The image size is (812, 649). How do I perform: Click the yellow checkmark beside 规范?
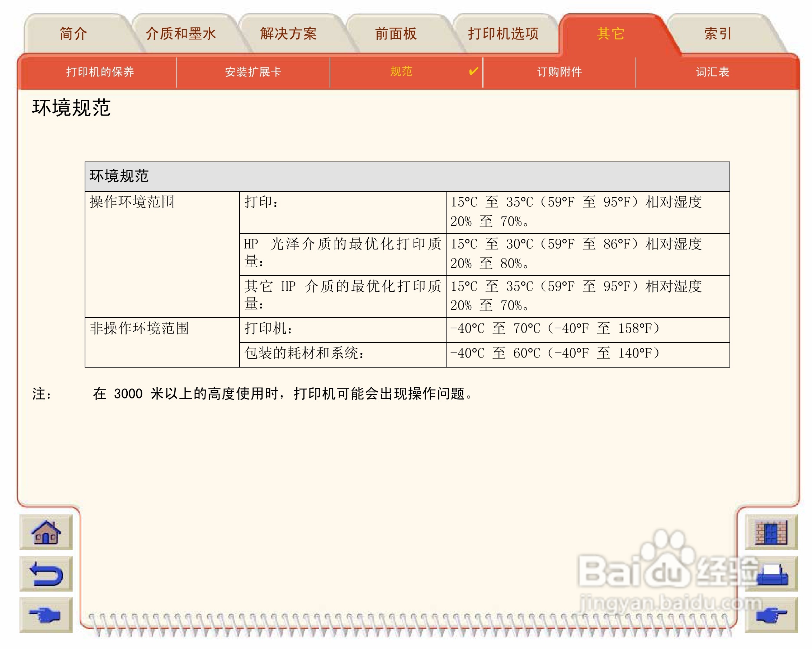473,71
